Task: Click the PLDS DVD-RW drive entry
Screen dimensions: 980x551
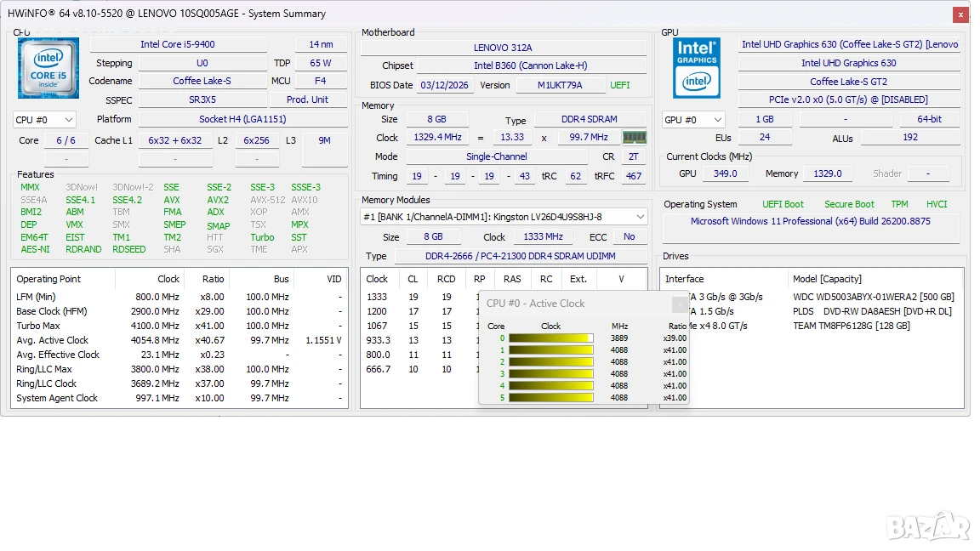Action: [x=872, y=312]
